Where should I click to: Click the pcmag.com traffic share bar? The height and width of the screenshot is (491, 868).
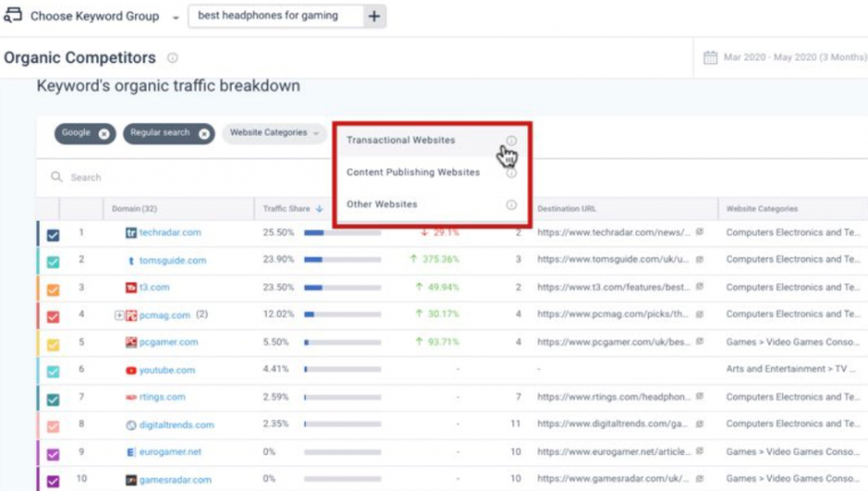[343, 314]
